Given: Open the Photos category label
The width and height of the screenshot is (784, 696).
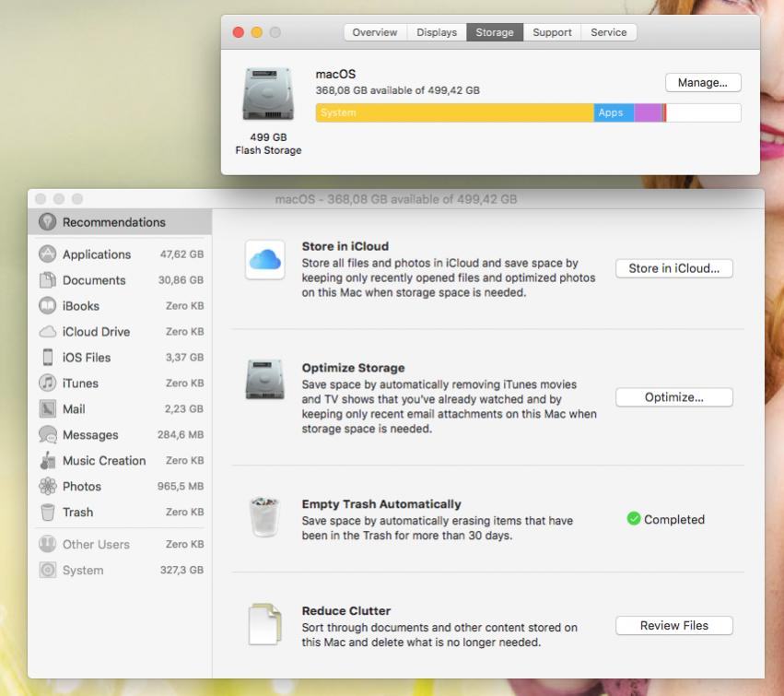Looking at the screenshot, I should [x=81, y=487].
